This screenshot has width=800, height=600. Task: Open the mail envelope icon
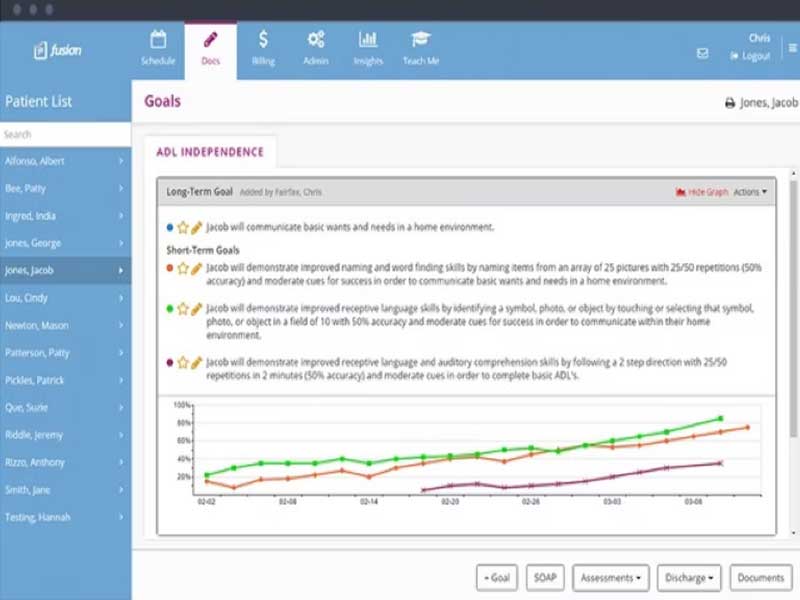(x=703, y=53)
